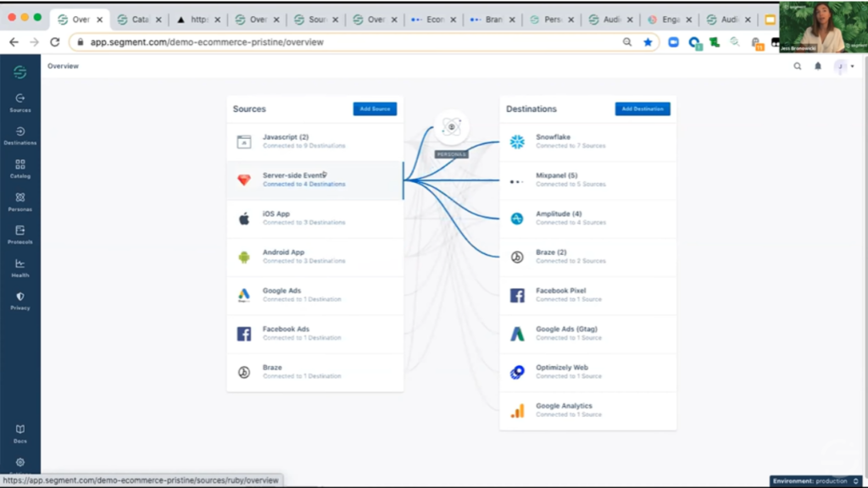Viewport: 868px width, 488px height.
Task: Open the Amplitude (4) destination
Action: (588, 219)
